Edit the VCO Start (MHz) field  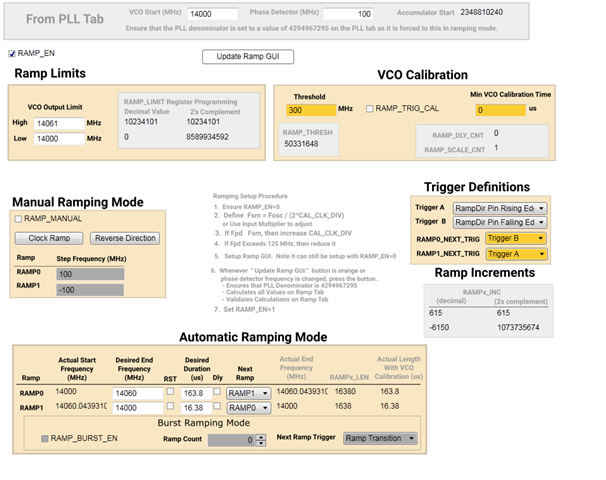pyautogui.click(x=212, y=14)
